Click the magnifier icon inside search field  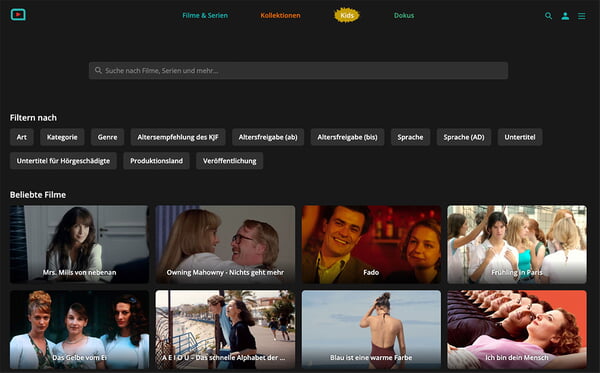pos(98,70)
